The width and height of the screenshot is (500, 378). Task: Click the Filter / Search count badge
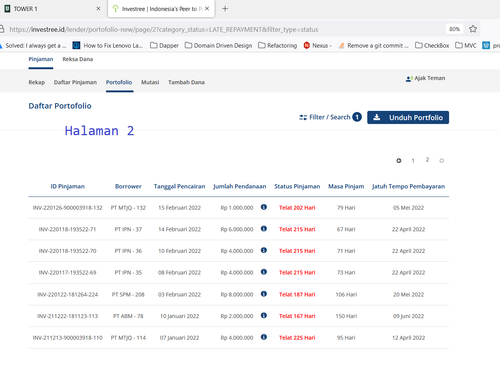[x=357, y=117]
